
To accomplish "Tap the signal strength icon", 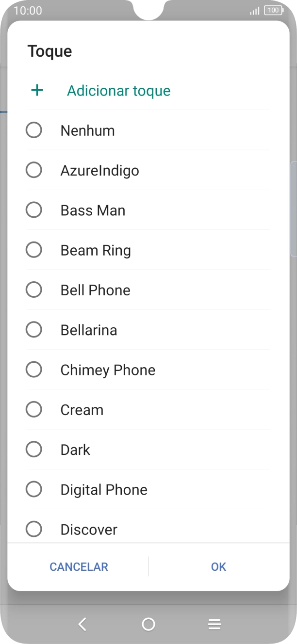I will (x=255, y=11).
